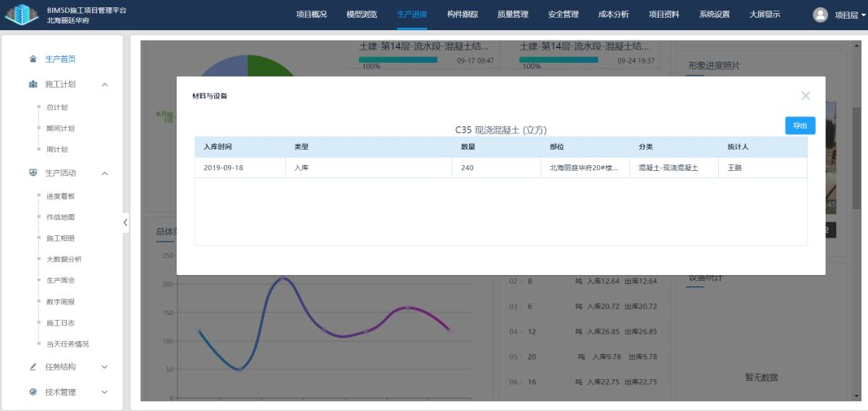Expand the 技术管理 section chevron
Image resolution: width=868 pixels, height=411 pixels.
click(x=104, y=392)
